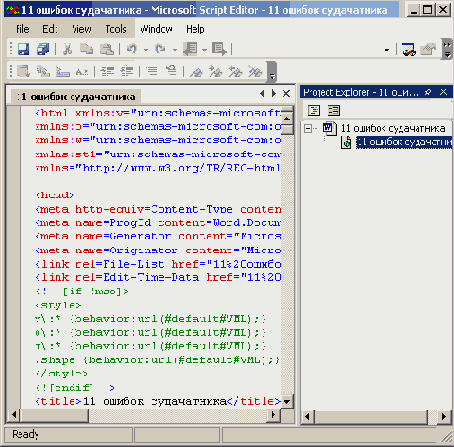Expand the Standard toolbar options chevron
This screenshot has width=454, height=447.
447,49
